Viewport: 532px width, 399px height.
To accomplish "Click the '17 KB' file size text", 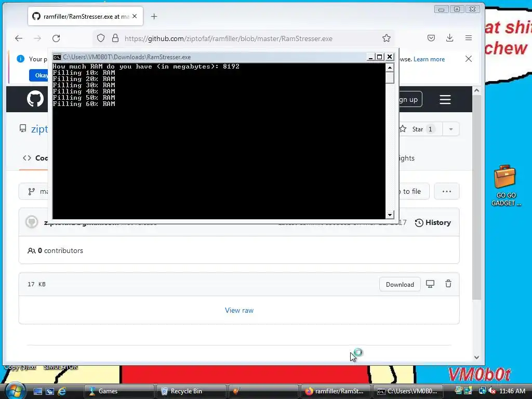I will [37, 284].
